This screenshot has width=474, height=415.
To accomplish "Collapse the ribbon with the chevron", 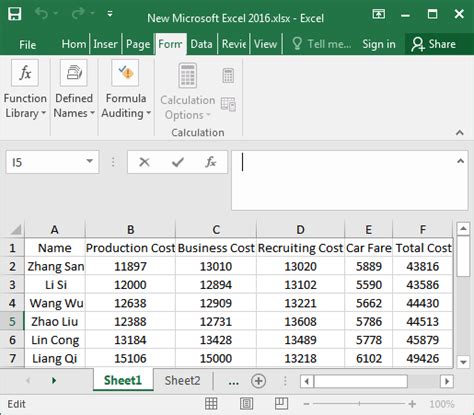I will pos(460,133).
